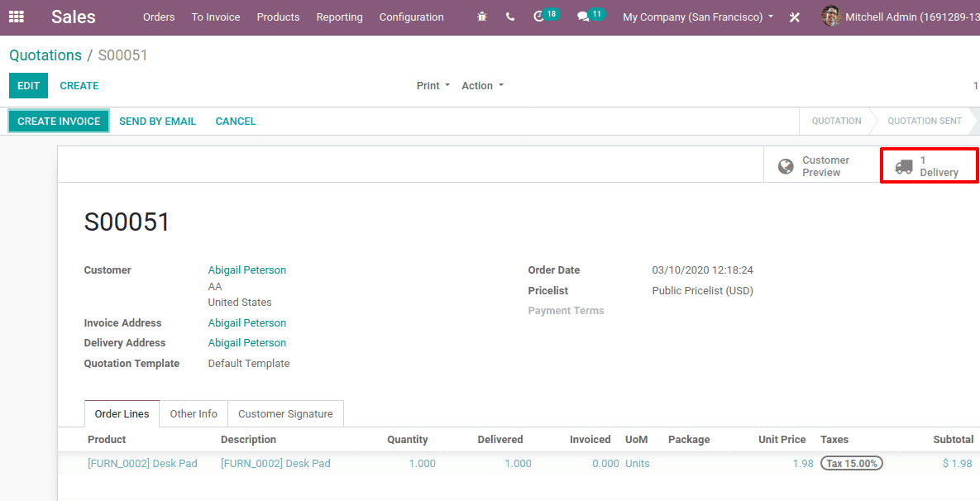Click the Description column header
980x501 pixels.
(x=248, y=440)
